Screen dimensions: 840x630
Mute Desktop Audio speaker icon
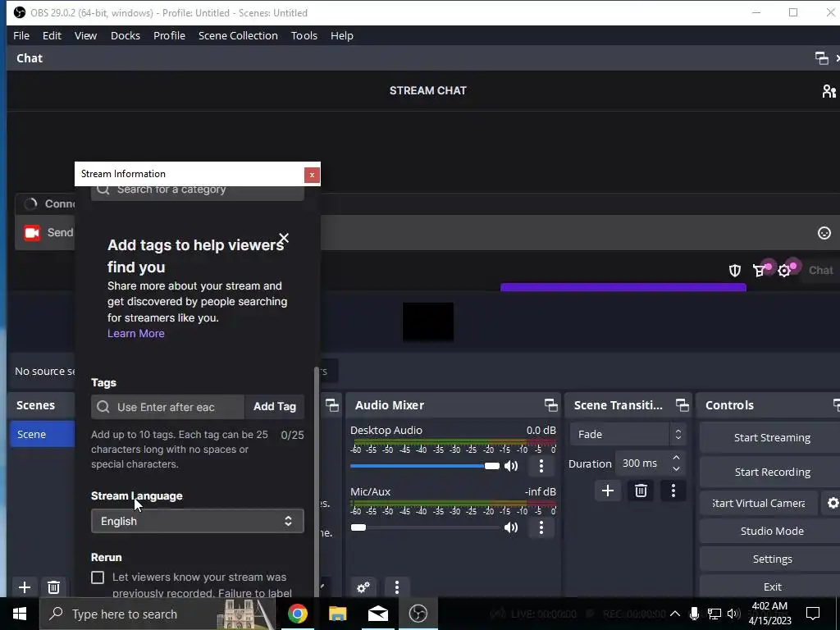[x=511, y=466]
